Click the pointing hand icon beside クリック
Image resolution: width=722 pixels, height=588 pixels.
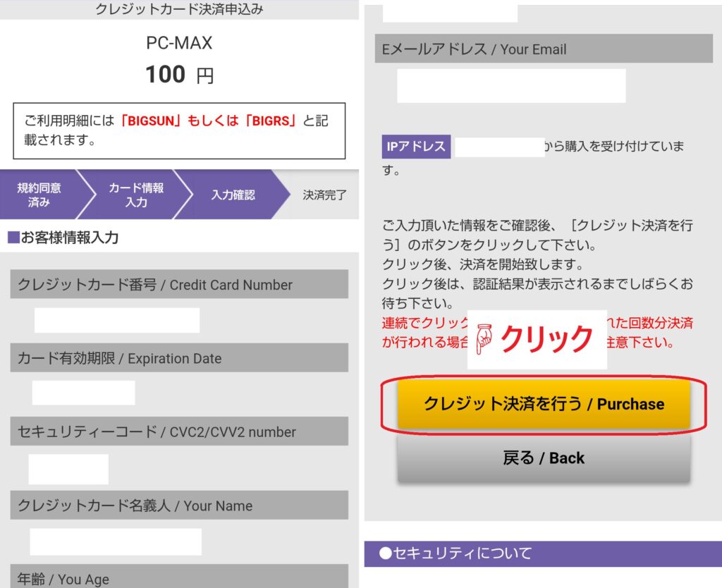(x=484, y=339)
